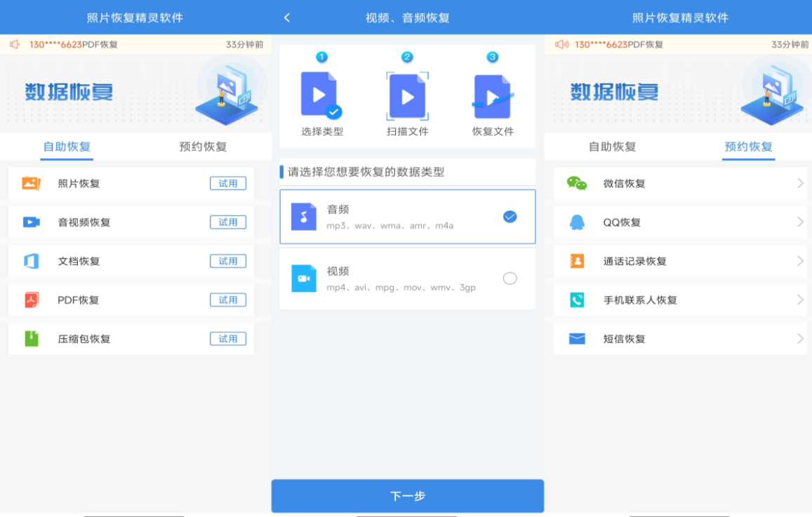Click 试用 button for 压缩包恢复
This screenshot has height=517, width=812.
click(228, 339)
